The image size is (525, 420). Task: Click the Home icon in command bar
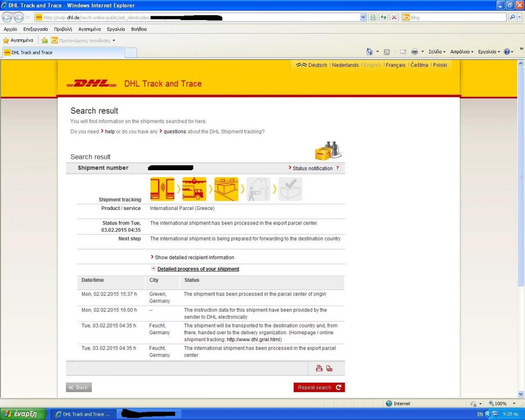click(x=369, y=52)
